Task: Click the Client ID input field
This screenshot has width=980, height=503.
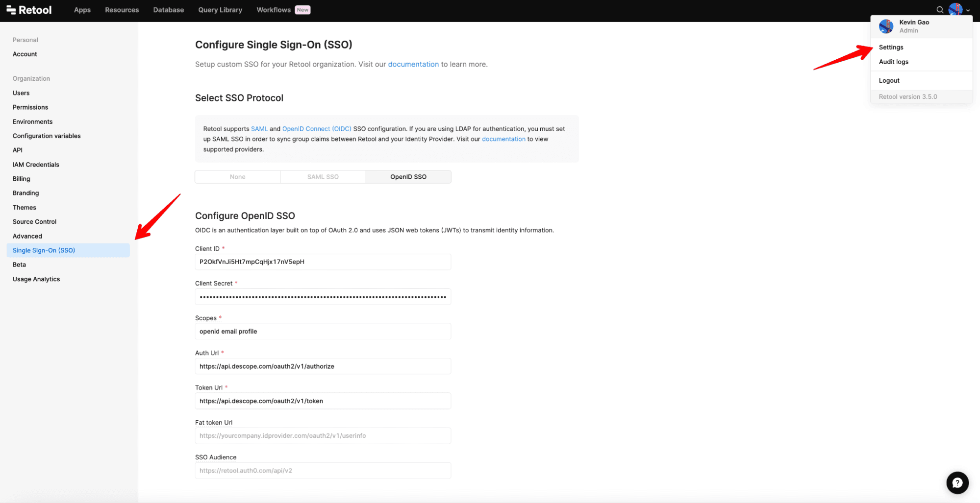Action: pos(323,262)
